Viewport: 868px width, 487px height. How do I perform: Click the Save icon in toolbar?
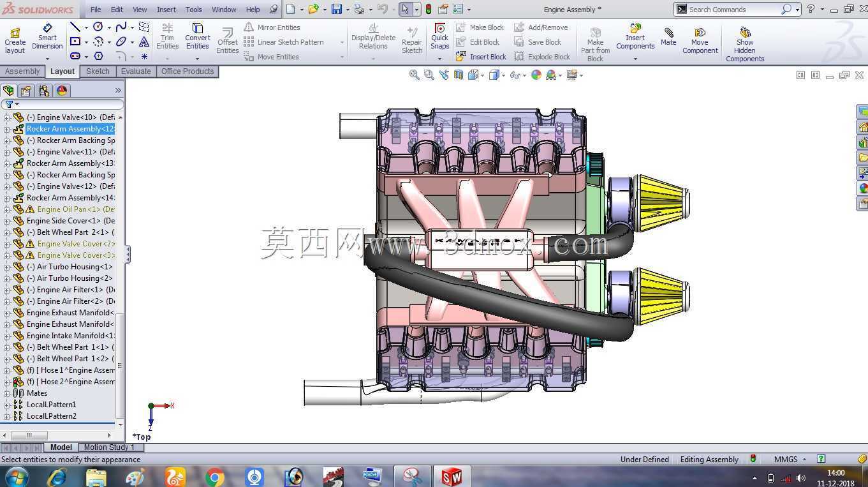tap(336, 9)
